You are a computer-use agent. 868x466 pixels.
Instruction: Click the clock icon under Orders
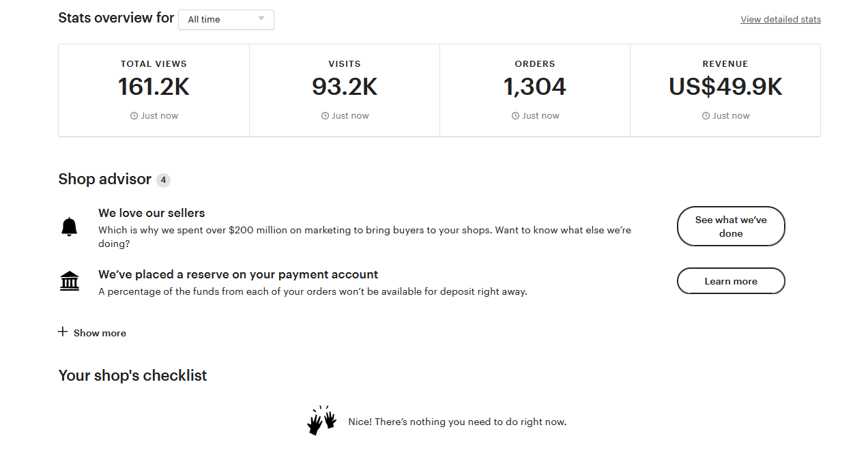coord(515,116)
